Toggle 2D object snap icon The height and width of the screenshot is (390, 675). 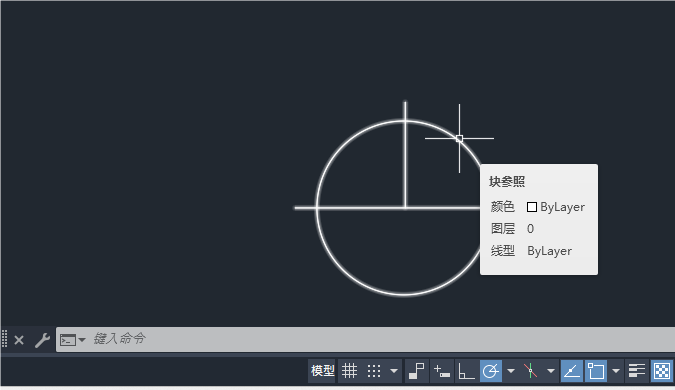[596, 371]
